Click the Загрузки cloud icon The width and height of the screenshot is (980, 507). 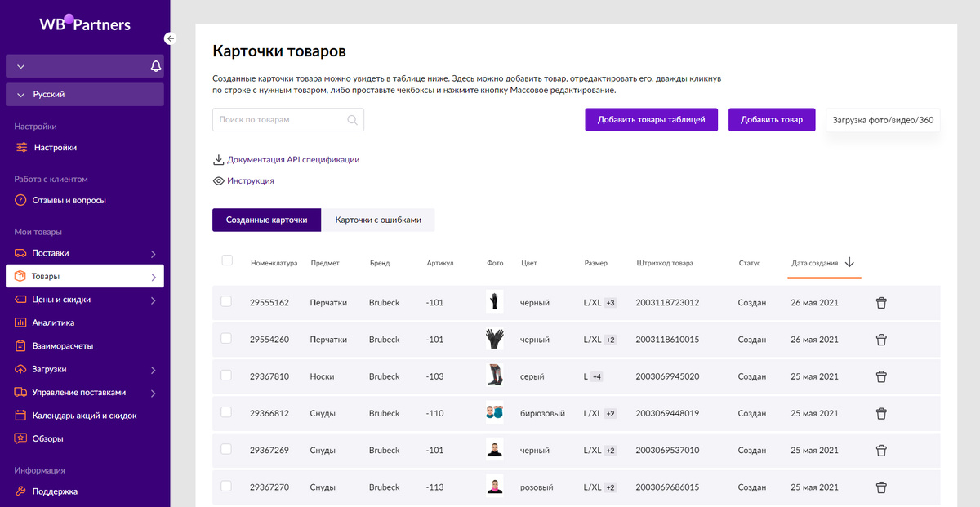pyautogui.click(x=21, y=369)
